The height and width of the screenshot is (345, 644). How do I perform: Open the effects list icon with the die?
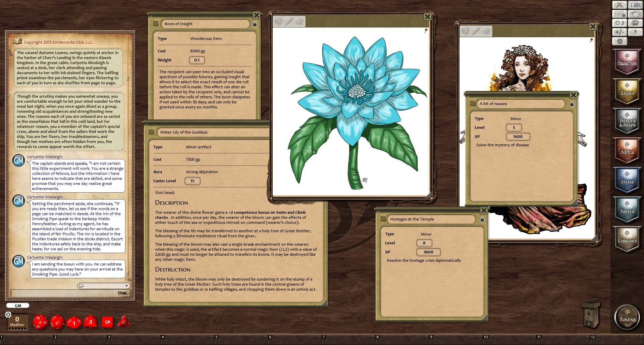click(x=620, y=14)
